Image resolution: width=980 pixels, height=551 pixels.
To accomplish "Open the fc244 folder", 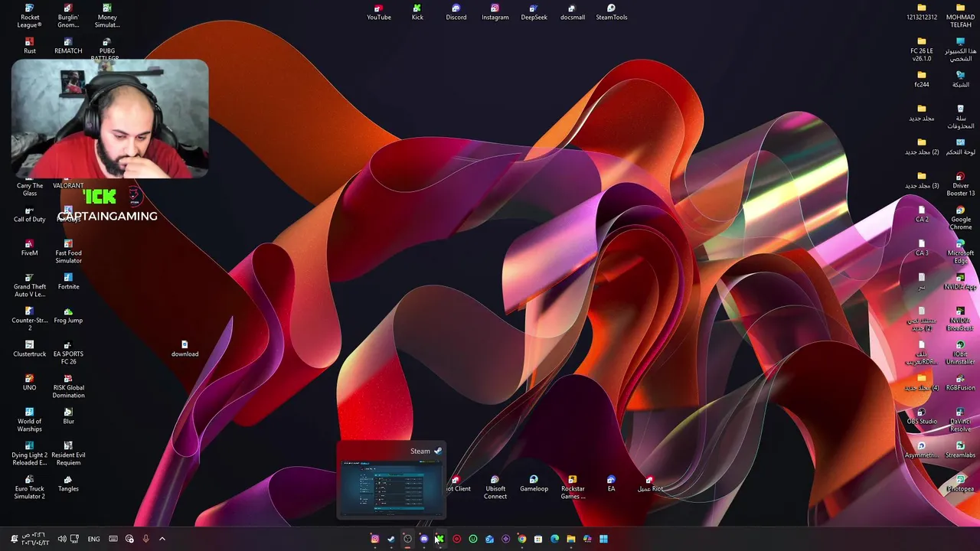I will click(x=922, y=79).
